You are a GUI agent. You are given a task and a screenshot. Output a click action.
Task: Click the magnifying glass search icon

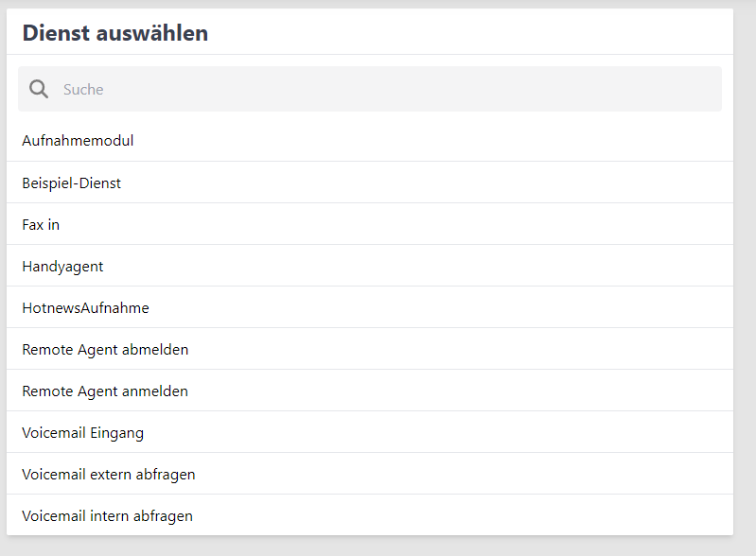click(x=39, y=89)
